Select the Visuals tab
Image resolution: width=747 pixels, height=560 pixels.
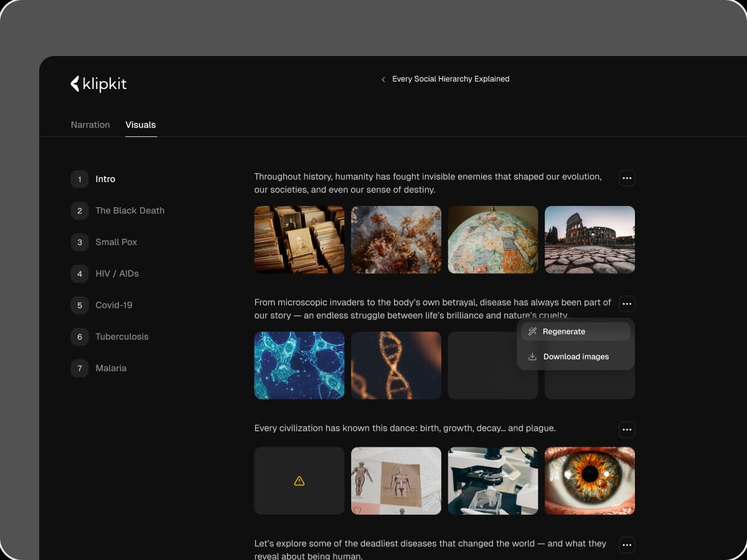point(141,124)
